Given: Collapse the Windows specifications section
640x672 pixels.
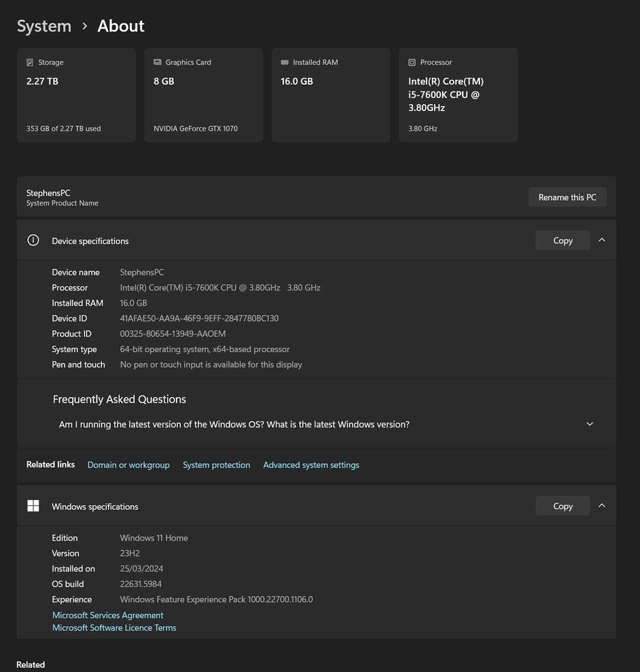Looking at the screenshot, I should click(602, 506).
